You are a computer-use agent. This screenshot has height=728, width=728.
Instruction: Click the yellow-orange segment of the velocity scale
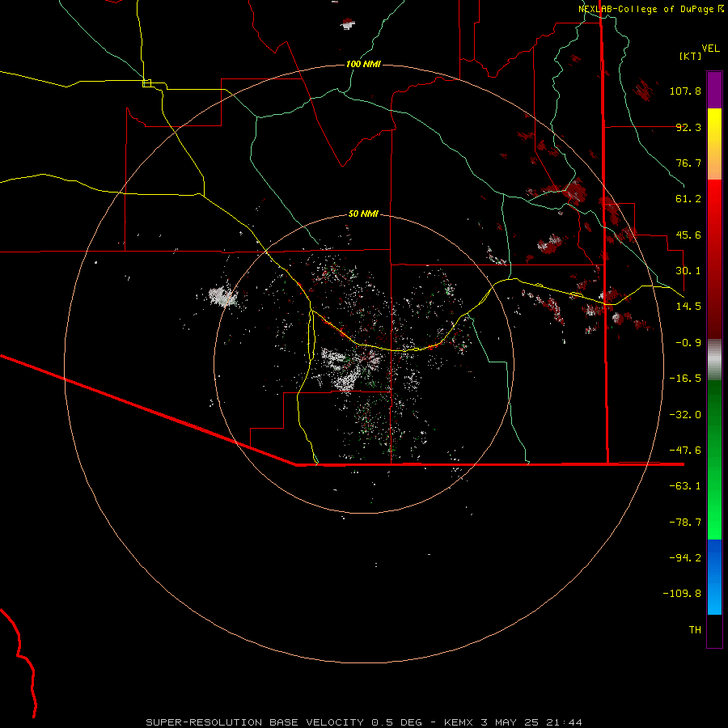[x=714, y=144]
